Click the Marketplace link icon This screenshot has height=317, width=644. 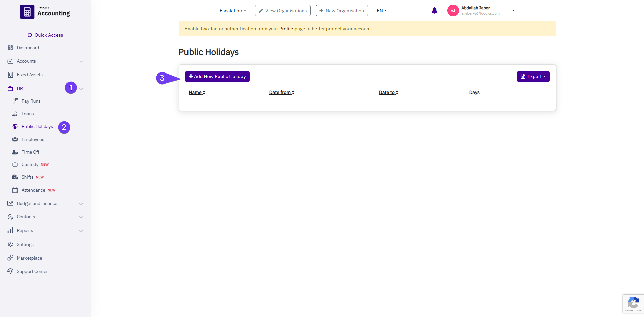[10, 258]
